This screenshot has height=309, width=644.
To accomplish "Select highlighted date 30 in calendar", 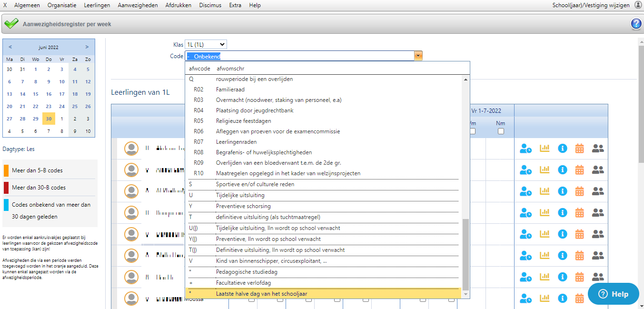I will (x=49, y=119).
